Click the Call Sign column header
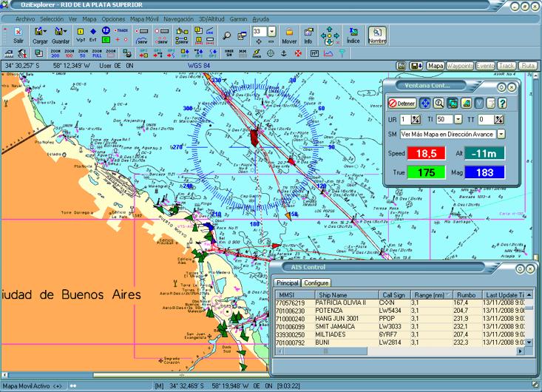542x392 pixels. point(394,295)
